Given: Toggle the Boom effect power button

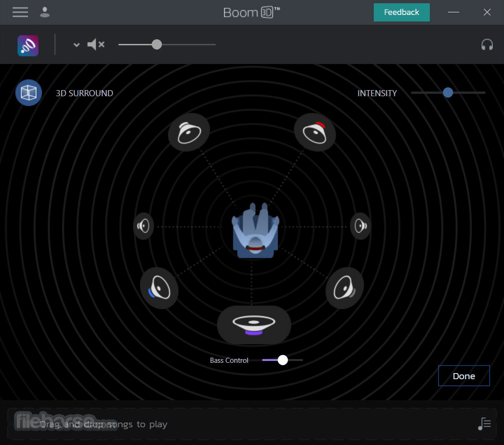Looking at the screenshot, I should 28,46.
